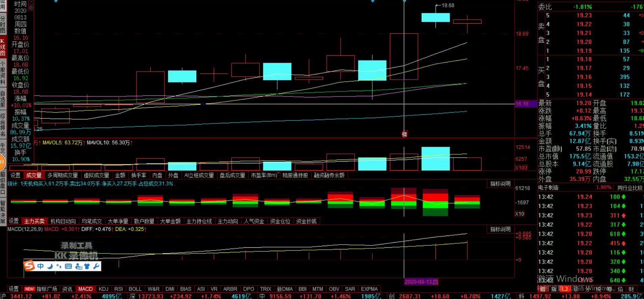Open 设置 on the bottom indicator bar

pyautogui.click(x=14, y=289)
